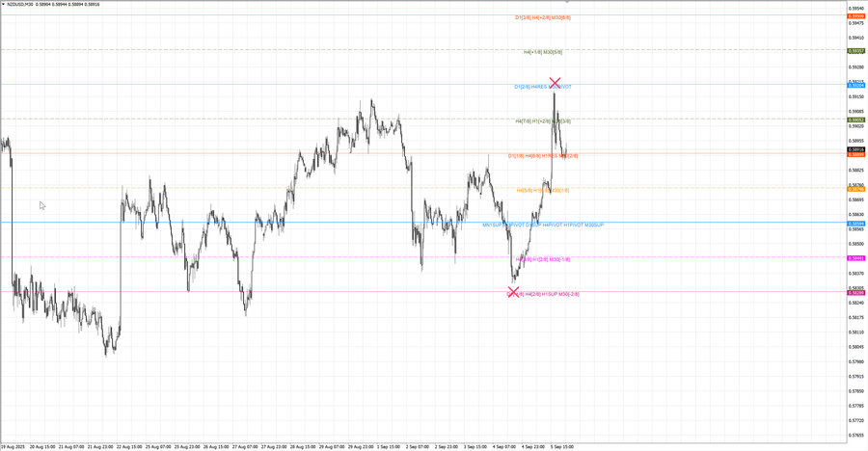Click the green label 'H4[+1/8] M30[5/8]'

[x=542, y=52]
